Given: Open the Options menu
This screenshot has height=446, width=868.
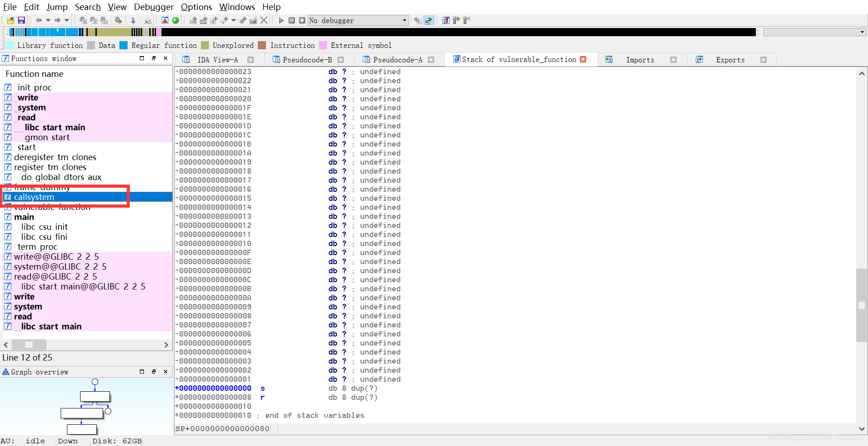Looking at the screenshot, I should (196, 7).
